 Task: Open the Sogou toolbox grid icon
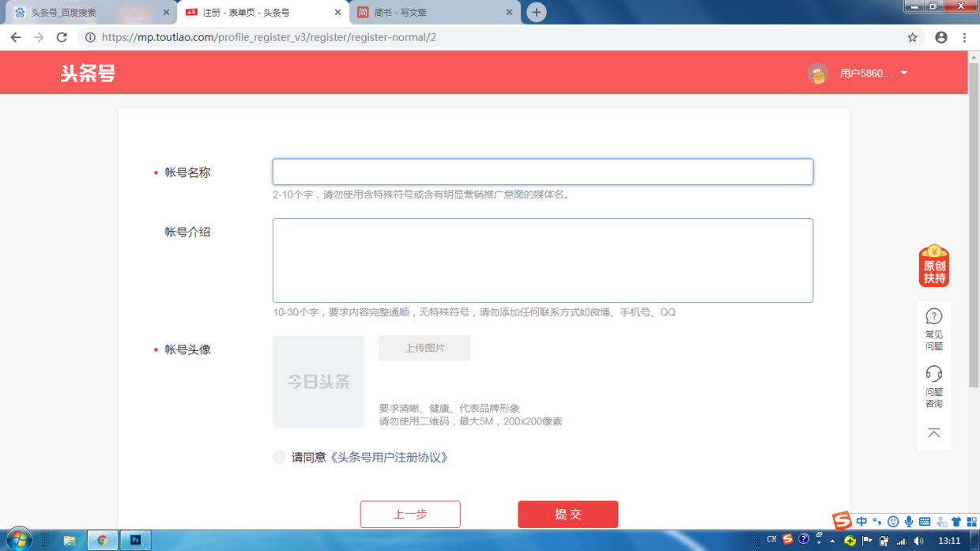[x=972, y=522]
